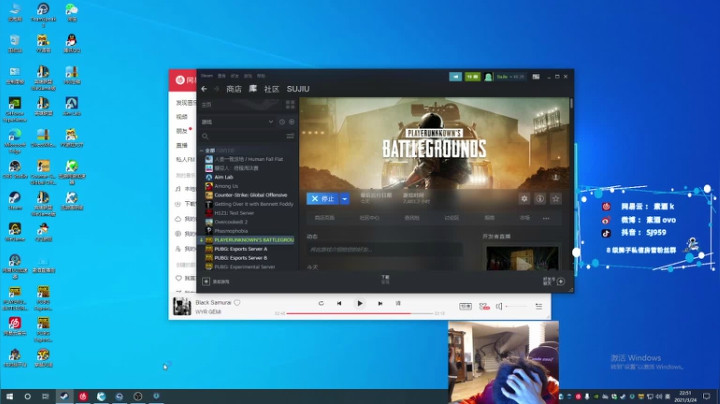Open Windows Start menu

9,396
